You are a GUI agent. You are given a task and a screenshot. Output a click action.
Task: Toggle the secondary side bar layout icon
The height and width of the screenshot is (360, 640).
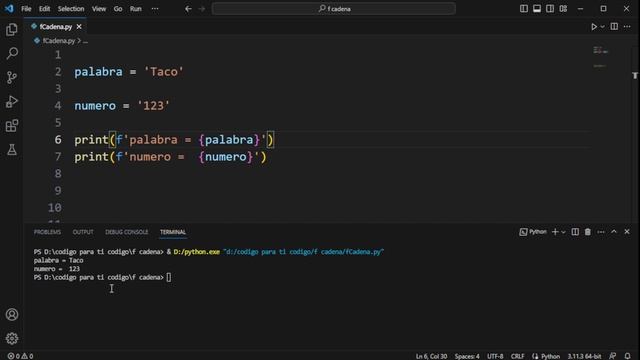(550, 9)
